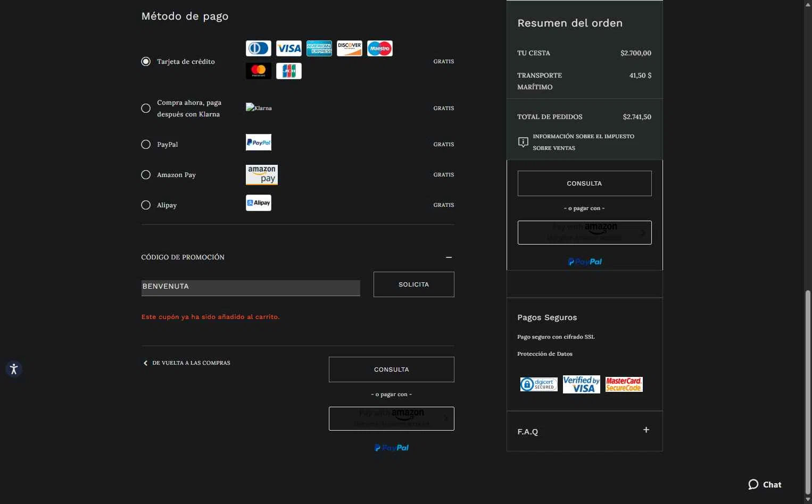Go back via De vuelta a las compras
The image size is (812, 504).
point(187,363)
